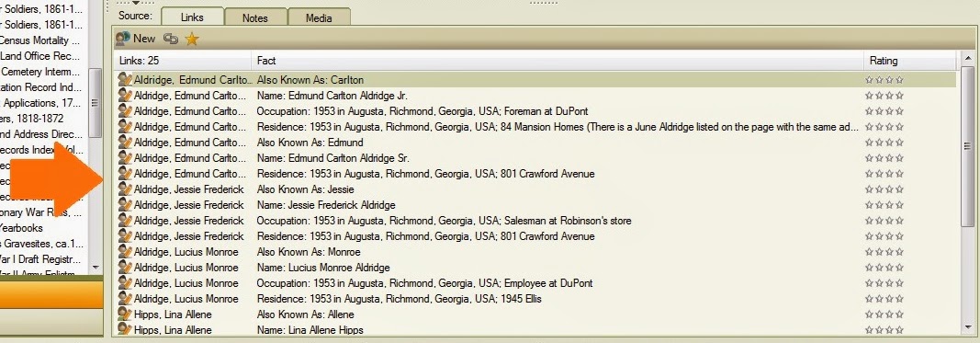980x343 pixels.
Task: Click person icon for 'Edmund Carlton Aldridge Sr.' row
Action: (x=125, y=158)
